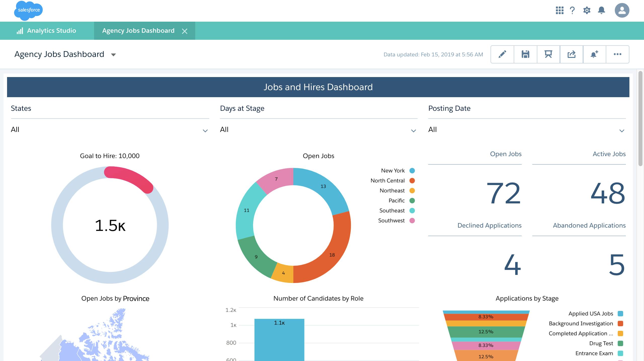Switch to the Analytics Studio tab
Image resolution: width=644 pixels, height=361 pixels.
click(x=47, y=31)
